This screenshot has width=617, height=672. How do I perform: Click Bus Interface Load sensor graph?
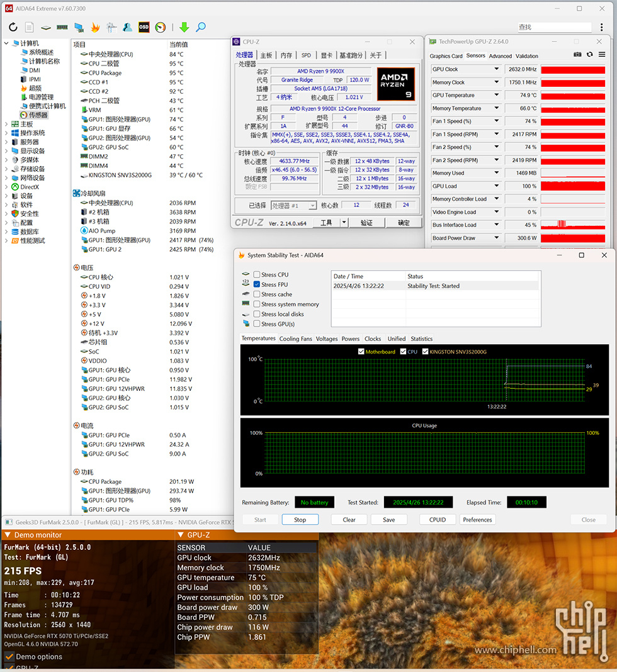(x=573, y=225)
